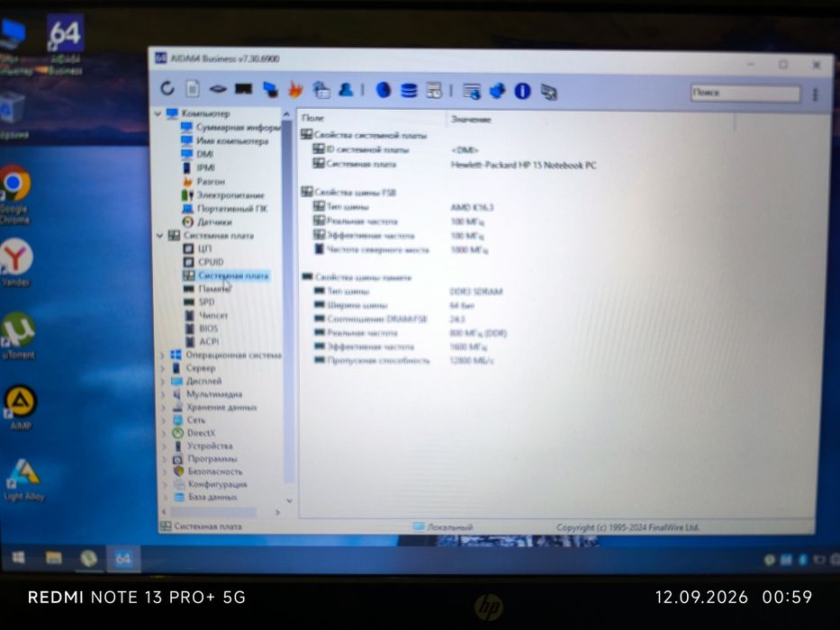Image resolution: width=840 pixels, height=630 pixels.
Task: Expand the Операционная система branch
Action: click(162, 355)
